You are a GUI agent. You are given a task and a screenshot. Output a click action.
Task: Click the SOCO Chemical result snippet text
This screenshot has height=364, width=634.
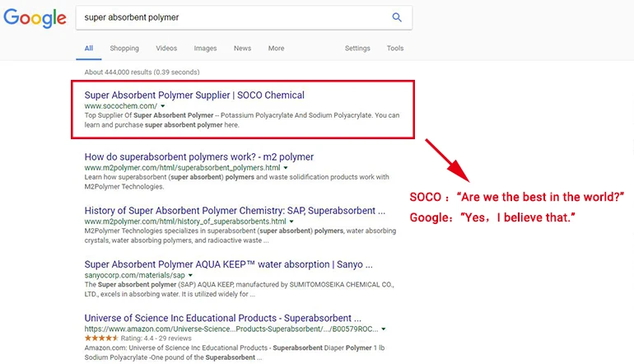242,120
